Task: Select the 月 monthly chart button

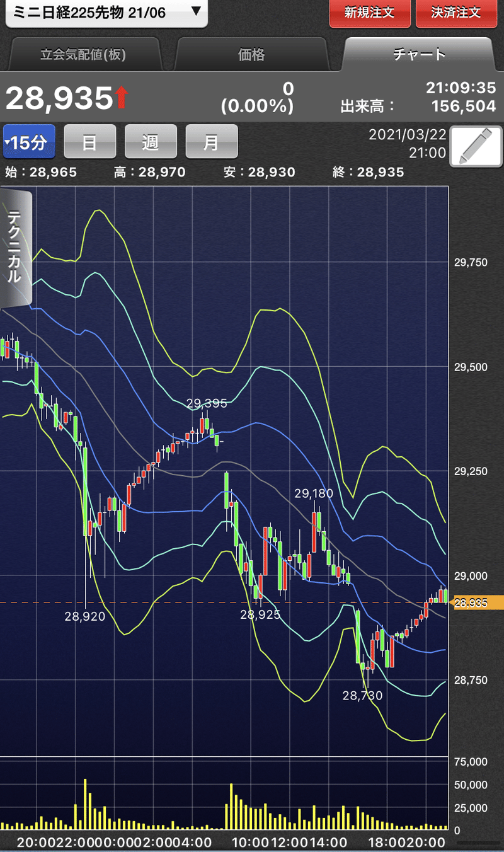Action: click(x=211, y=142)
